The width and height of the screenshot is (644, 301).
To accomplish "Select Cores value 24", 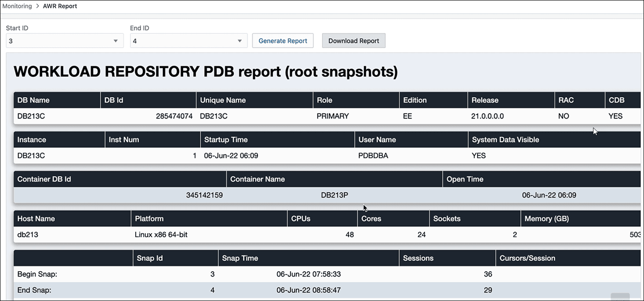I will [x=422, y=235].
